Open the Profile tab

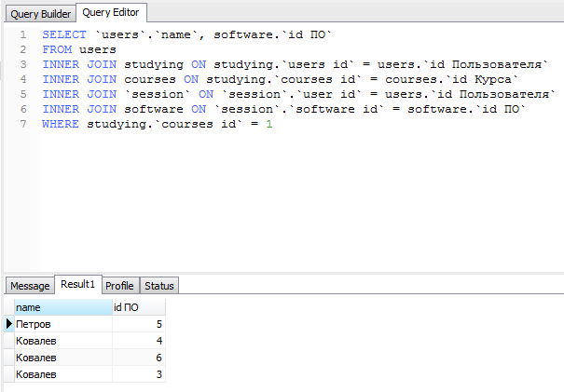[119, 286]
